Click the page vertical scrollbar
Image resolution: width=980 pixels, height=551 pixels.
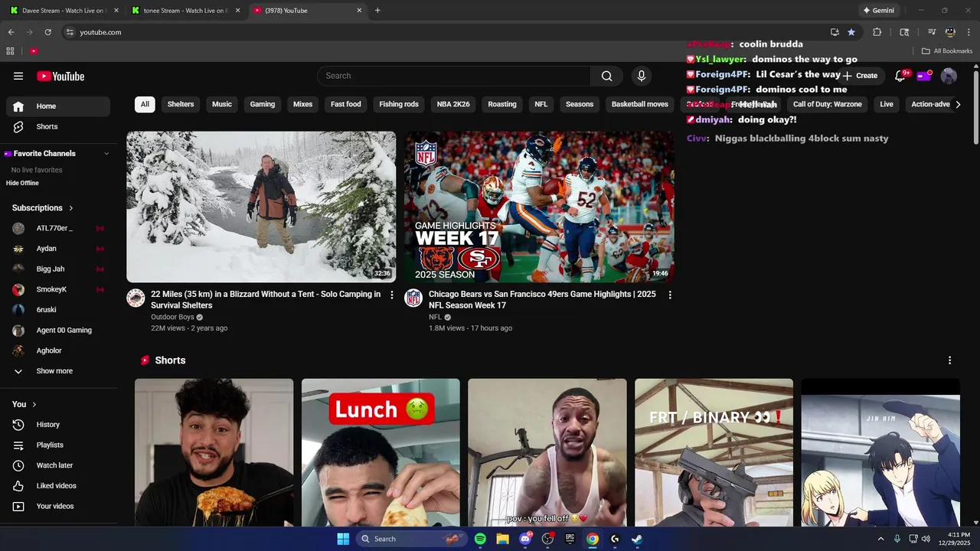coord(976,106)
